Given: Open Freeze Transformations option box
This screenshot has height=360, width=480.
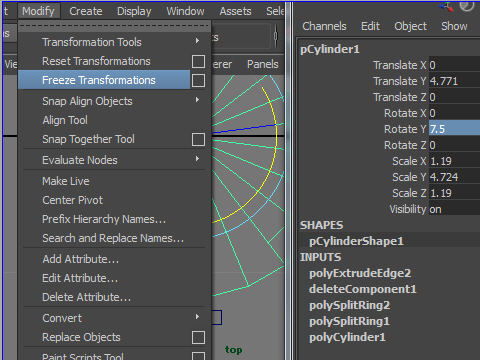Looking at the screenshot, I should [198, 80].
